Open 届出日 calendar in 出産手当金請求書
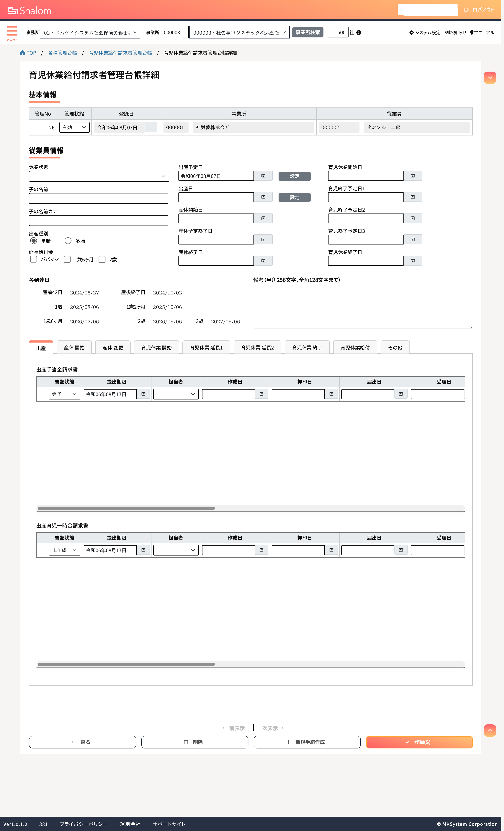Viewport: 504px width, 831px height. (401, 394)
